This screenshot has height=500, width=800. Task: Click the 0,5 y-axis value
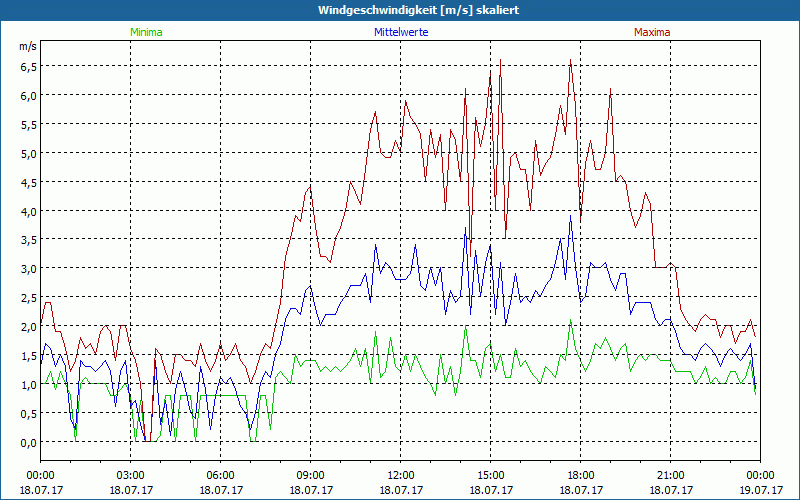click(29, 413)
